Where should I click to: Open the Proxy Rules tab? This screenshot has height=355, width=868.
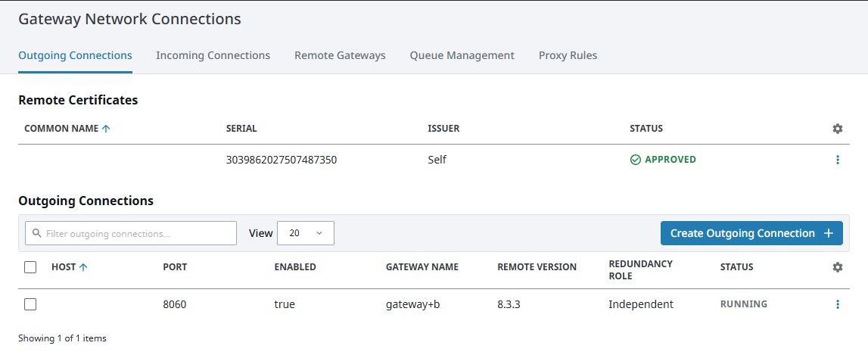[x=568, y=55]
